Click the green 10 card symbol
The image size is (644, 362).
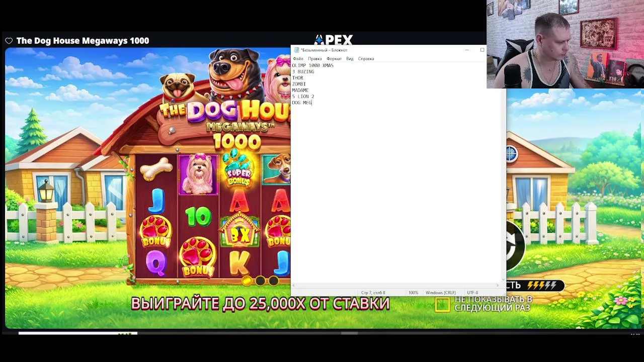198,217
